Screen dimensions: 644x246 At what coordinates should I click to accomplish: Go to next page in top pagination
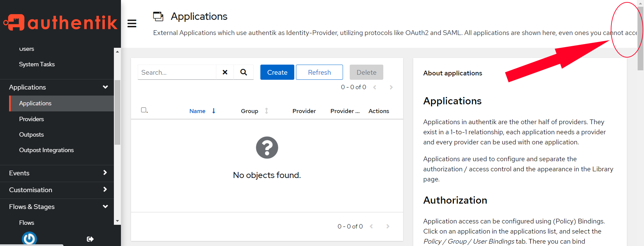[391, 87]
